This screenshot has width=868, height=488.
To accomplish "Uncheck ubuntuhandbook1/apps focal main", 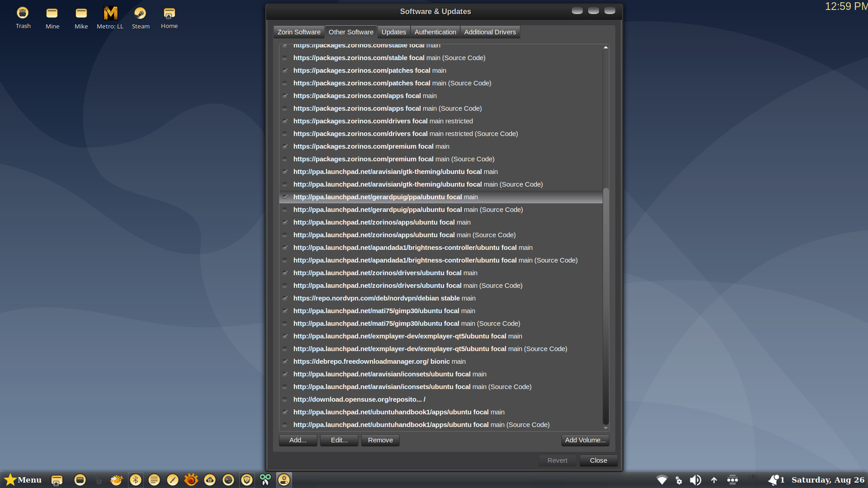I will pos(285,412).
